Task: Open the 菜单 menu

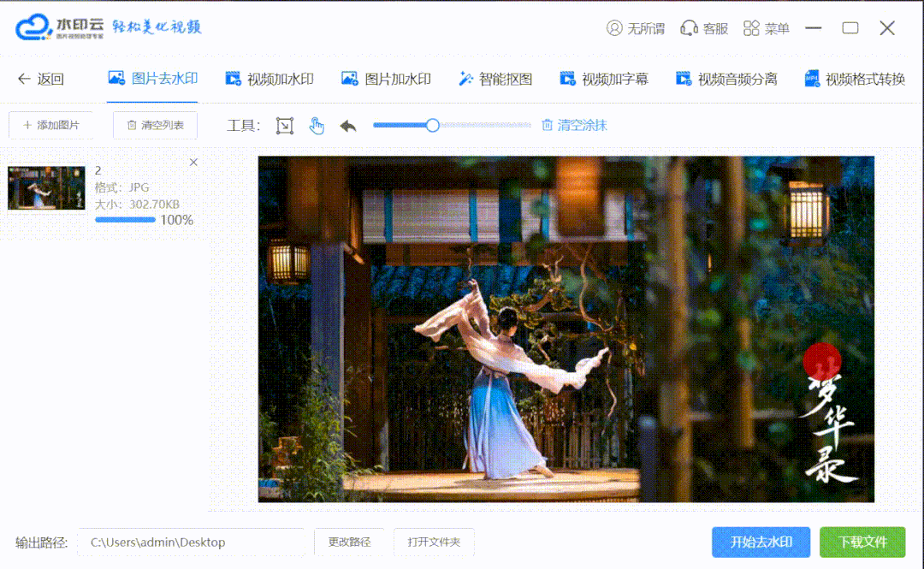Action: click(766, 28)
